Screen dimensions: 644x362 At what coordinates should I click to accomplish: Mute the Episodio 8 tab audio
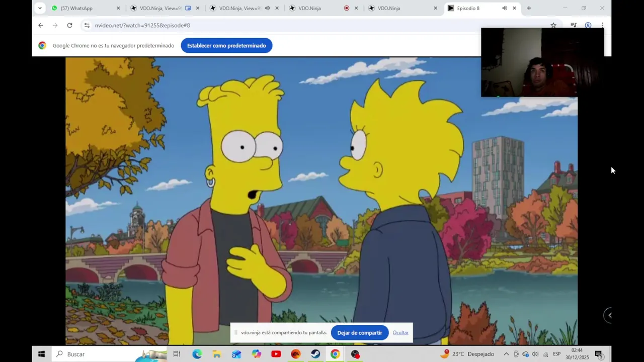point(505,8)
